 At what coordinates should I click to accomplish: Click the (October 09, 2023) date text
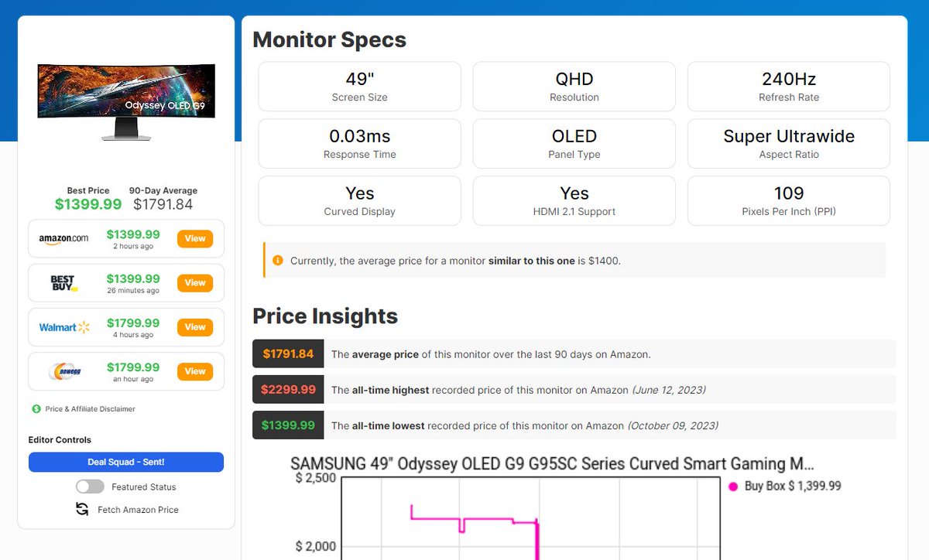click(x=673, y=425)
